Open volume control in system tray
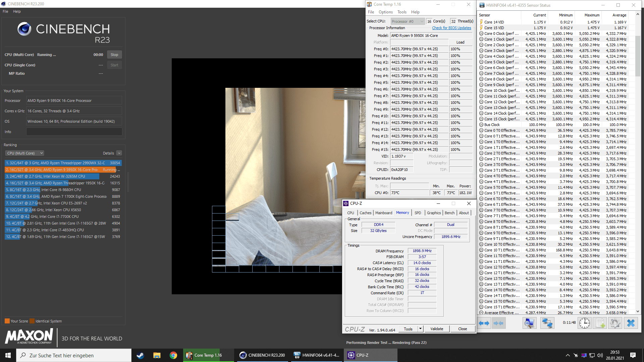 600,355
